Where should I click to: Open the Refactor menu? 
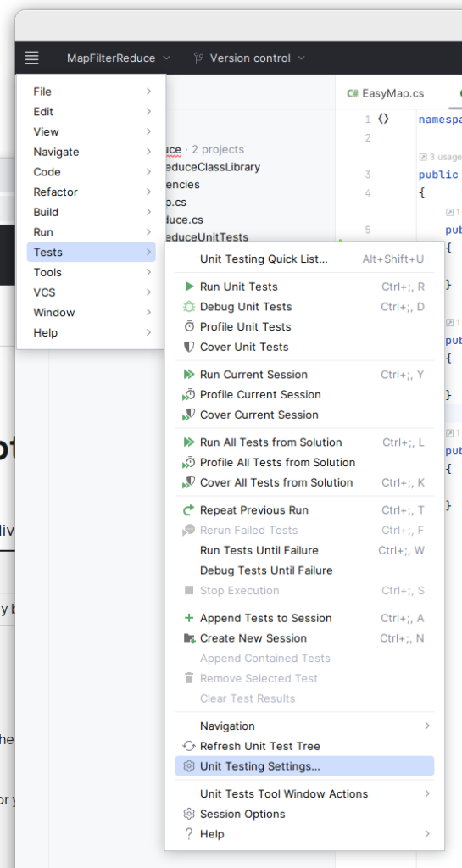(x=92, y=192)
